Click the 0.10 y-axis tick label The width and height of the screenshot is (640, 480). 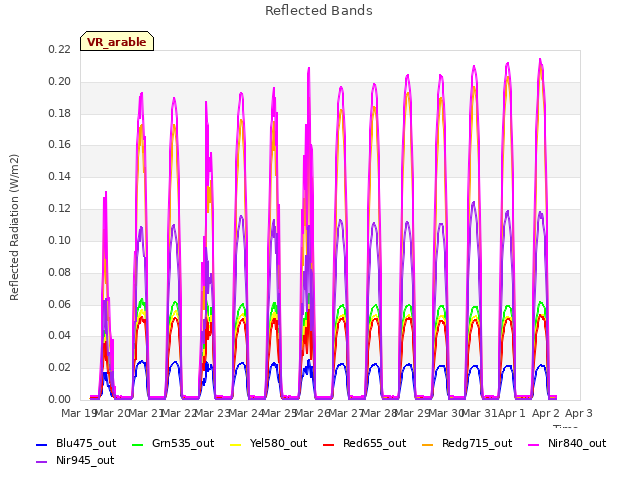[59, 240]
